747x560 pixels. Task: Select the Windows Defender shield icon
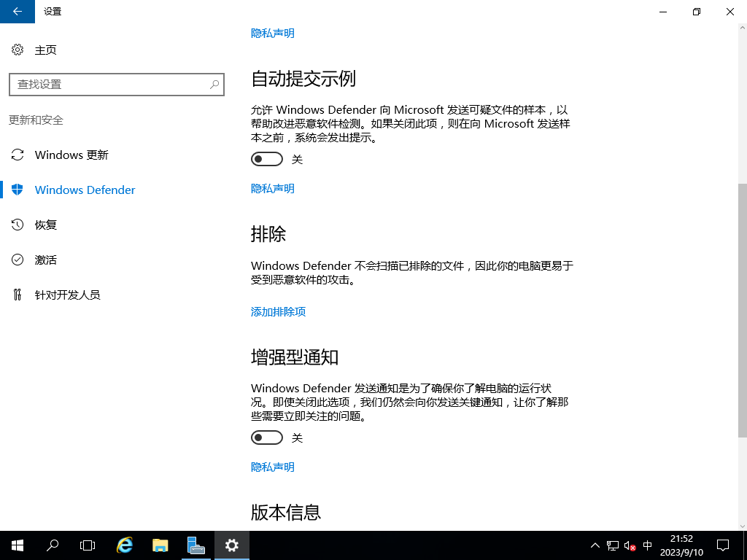(18, 190)
